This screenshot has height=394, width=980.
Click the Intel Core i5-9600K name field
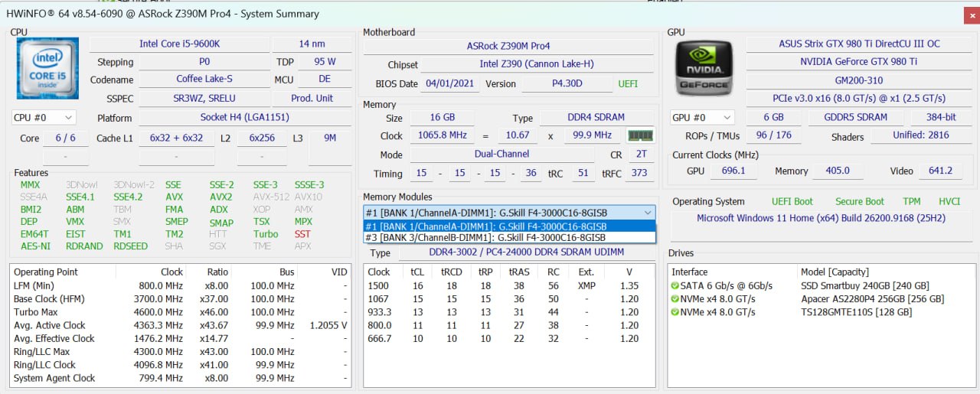180,44
